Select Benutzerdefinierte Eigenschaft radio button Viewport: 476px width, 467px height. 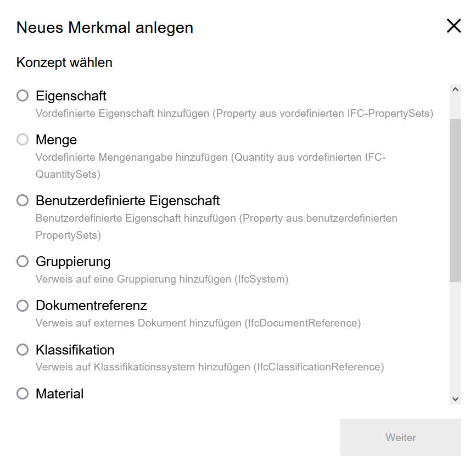(x=23, y=200)
